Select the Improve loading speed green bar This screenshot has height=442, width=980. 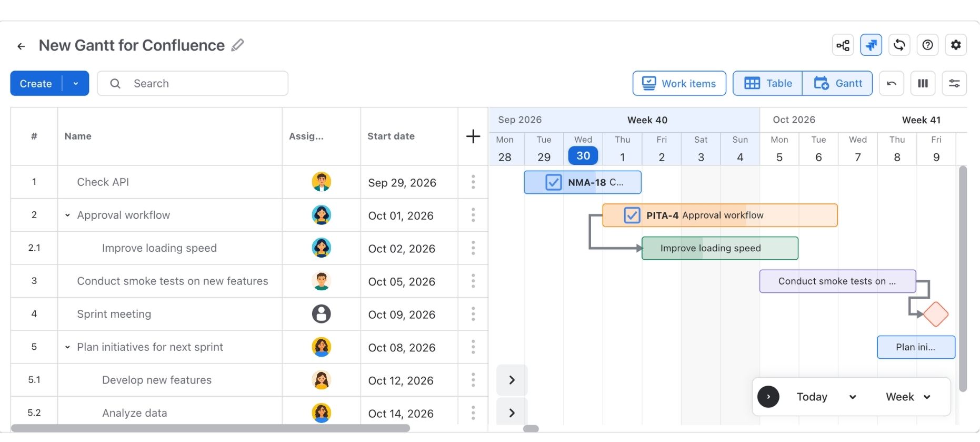[x=720, y=248]
